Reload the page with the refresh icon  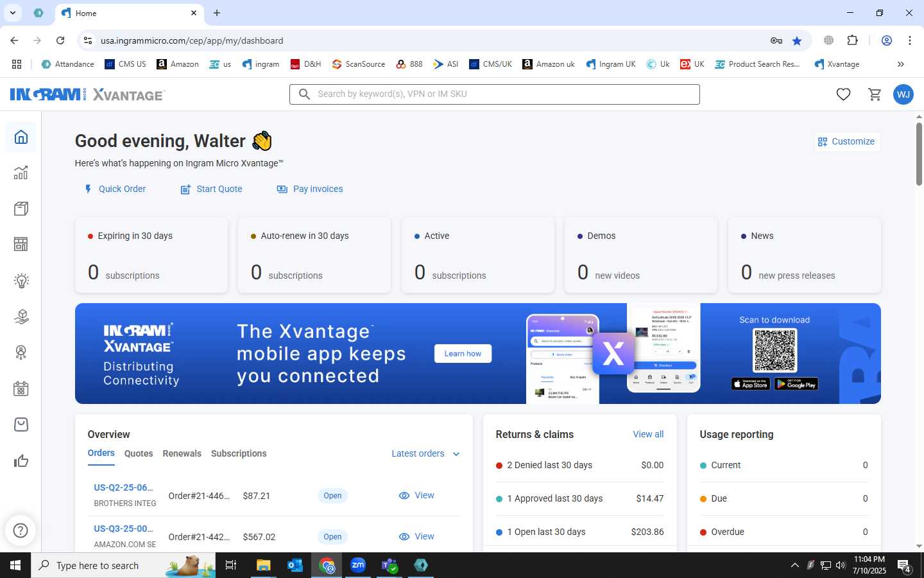(x=60, y=40)
